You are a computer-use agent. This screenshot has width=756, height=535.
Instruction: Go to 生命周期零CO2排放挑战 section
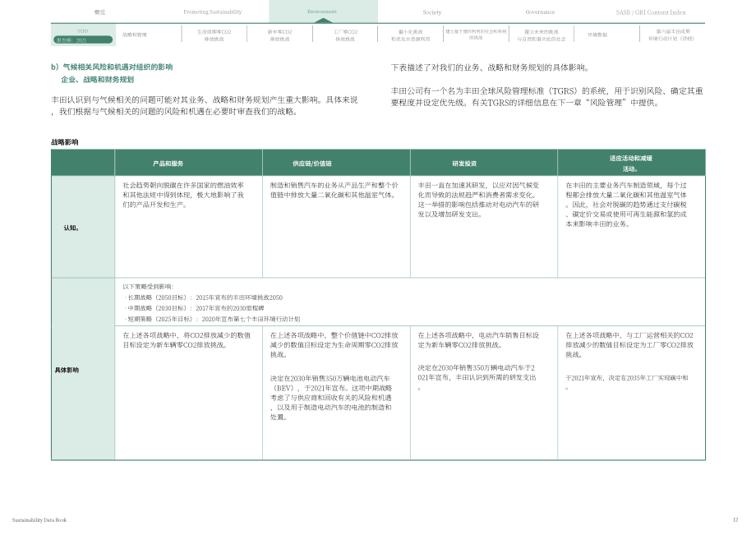(x=214, y=35)
